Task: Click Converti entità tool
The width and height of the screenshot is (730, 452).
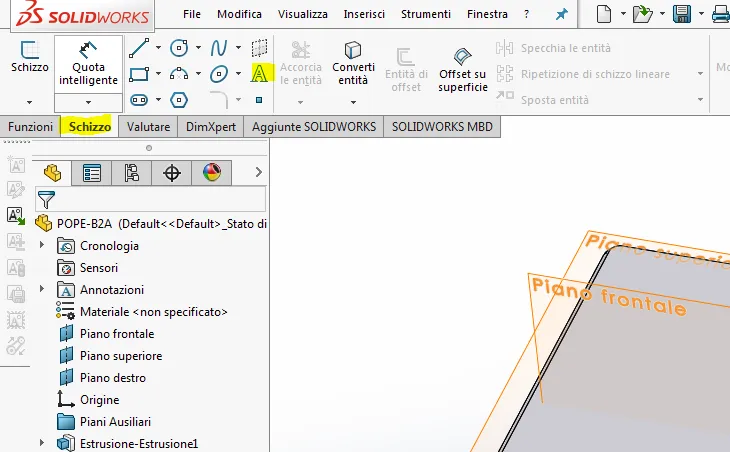Action: pyautogui.click(x=353, y=63)
